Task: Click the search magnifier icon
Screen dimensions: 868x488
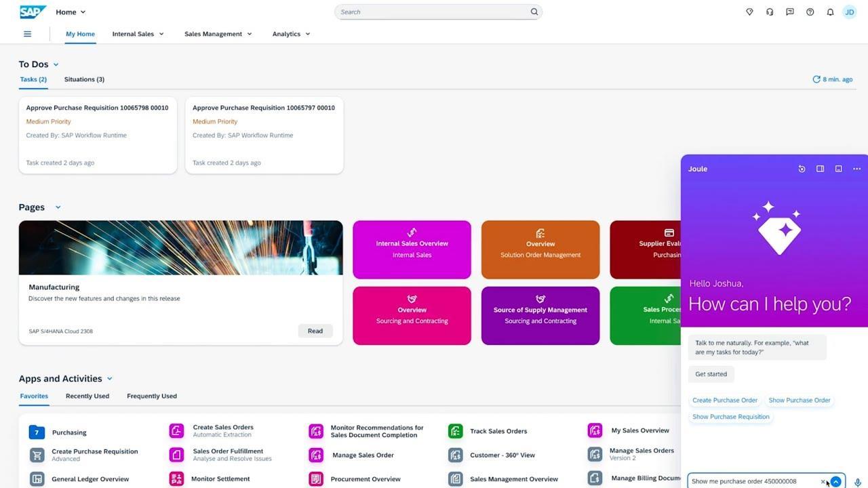Action: click(x=534, y=12)
